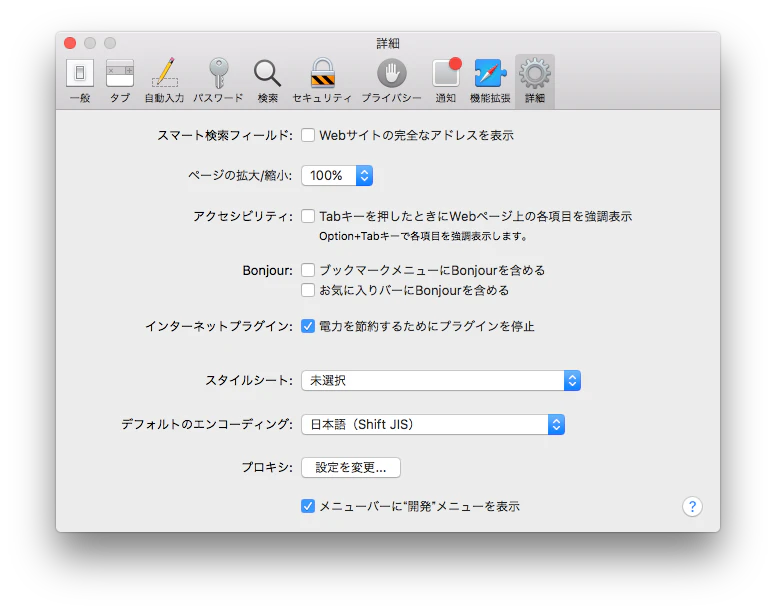Close the preferences window with red button
The width and height of the screenshot is (776, 612).
pyautogui.click(x=70, y=43)
